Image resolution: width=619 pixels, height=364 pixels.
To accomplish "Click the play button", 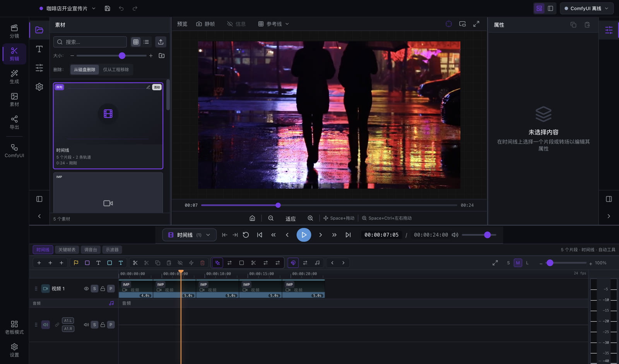I will 304,235.
